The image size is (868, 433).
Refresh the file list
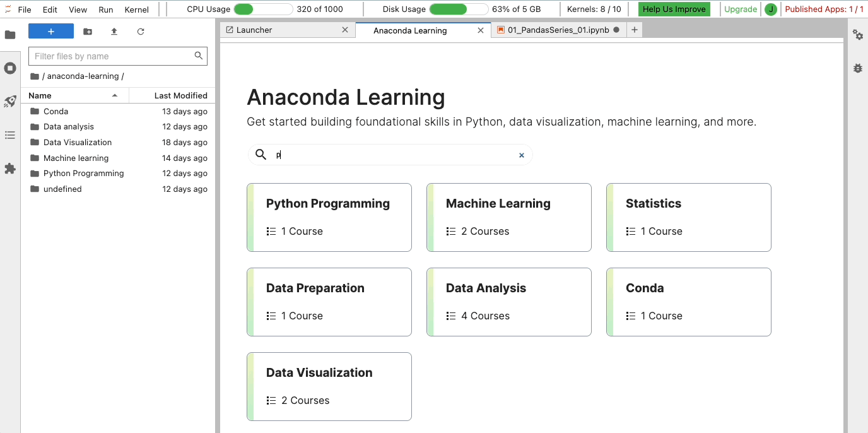point(141,32)
